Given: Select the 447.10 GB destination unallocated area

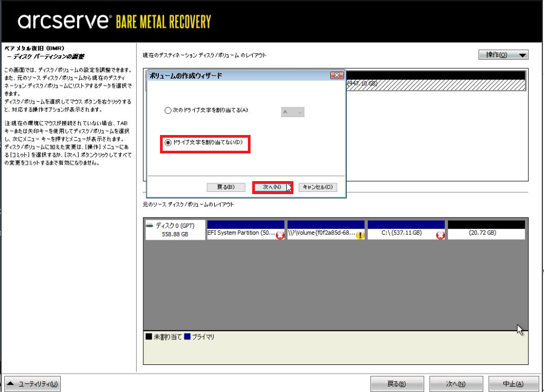Looking at the screenshot, I should (x=436, y=80).
